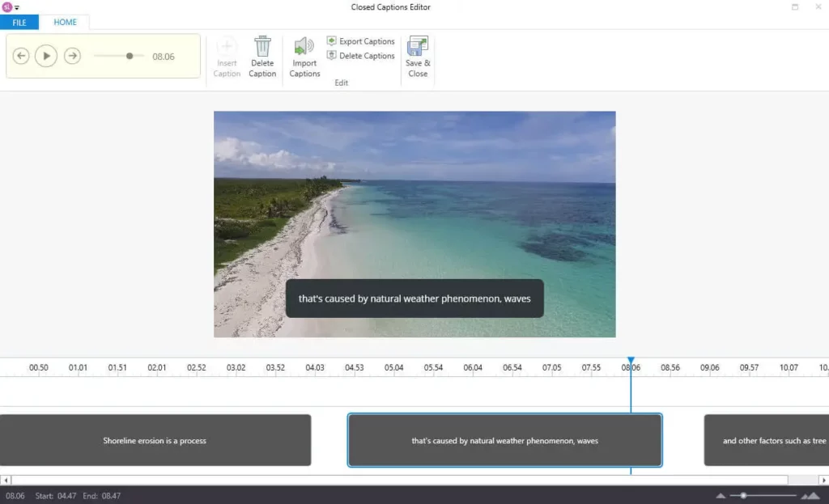Click the Play button in playback controls

coord(46,56)
